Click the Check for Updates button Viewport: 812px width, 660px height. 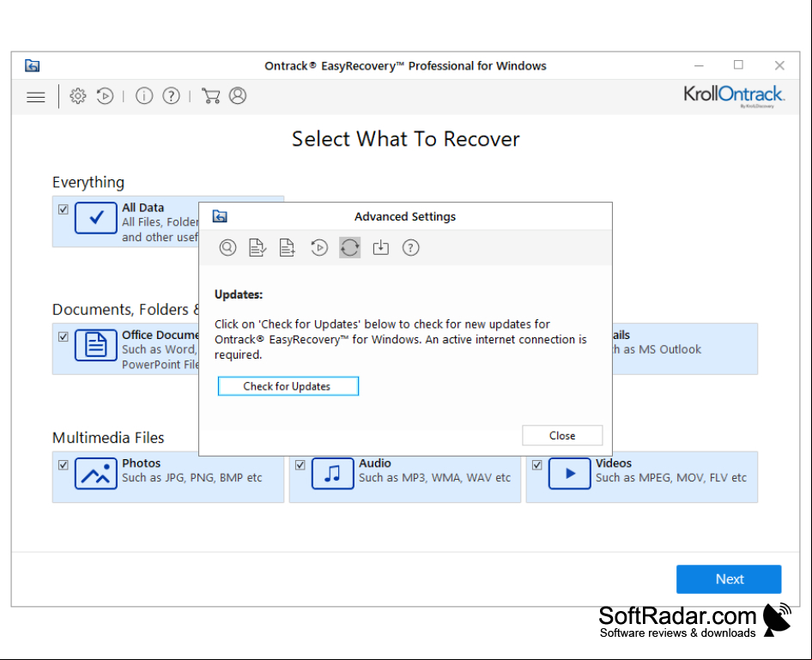[x=288, y=386]
